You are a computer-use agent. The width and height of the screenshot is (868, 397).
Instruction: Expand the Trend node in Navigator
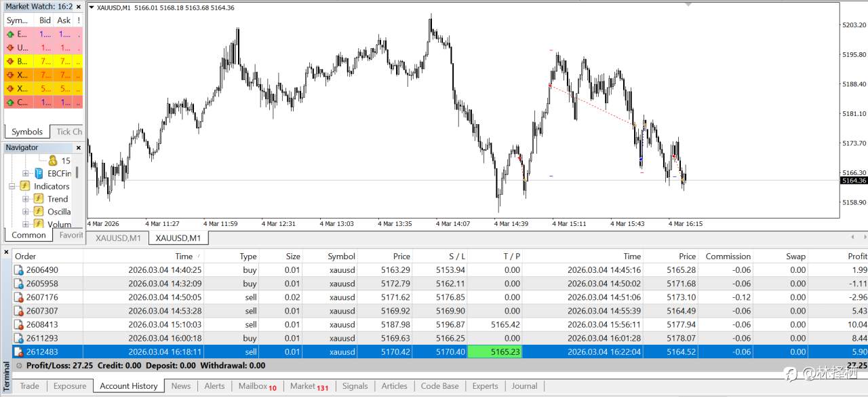25,199
